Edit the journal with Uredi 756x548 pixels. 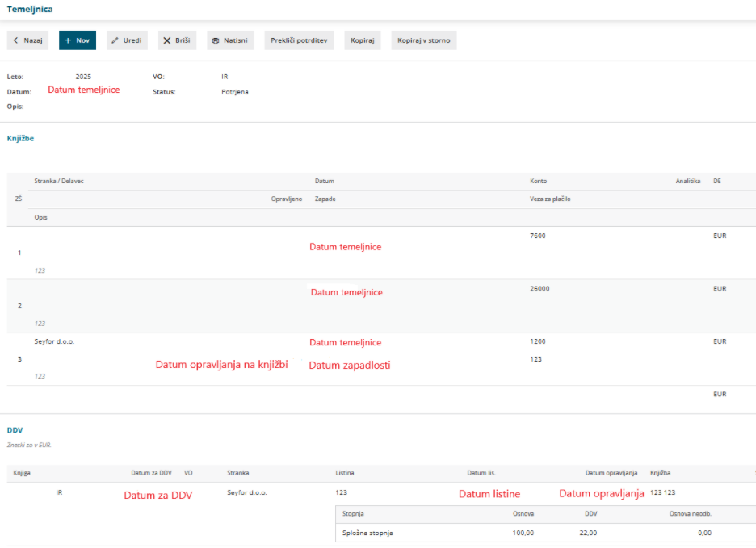(127, 40)
